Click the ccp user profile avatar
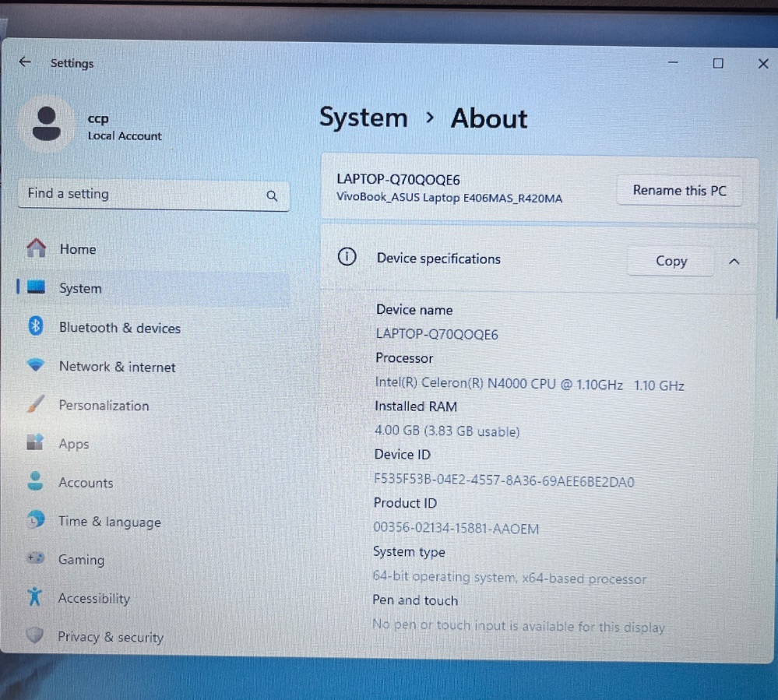The height and width of the screenshot is (700, 778). [x=47, y=125]
